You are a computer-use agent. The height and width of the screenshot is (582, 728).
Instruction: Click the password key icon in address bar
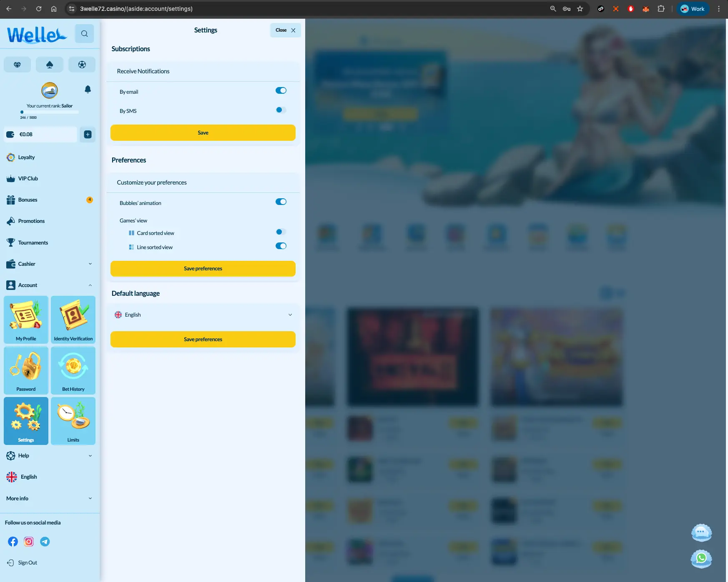[567, 9]
